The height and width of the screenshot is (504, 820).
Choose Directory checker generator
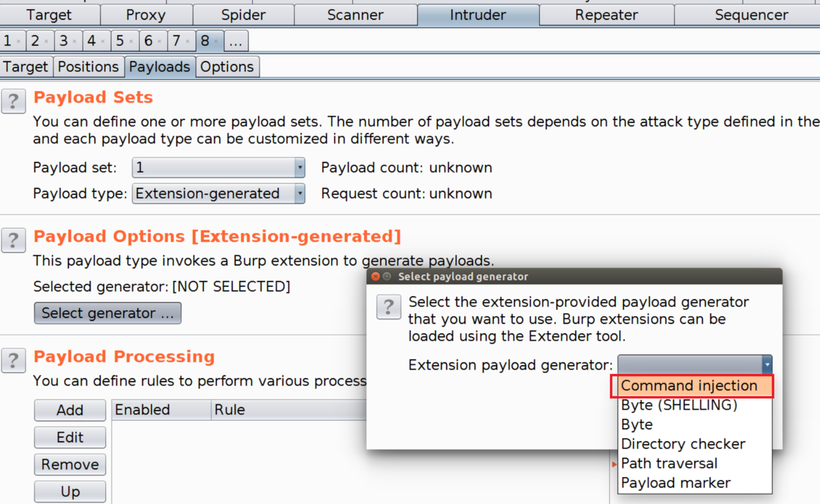point(695,444)
